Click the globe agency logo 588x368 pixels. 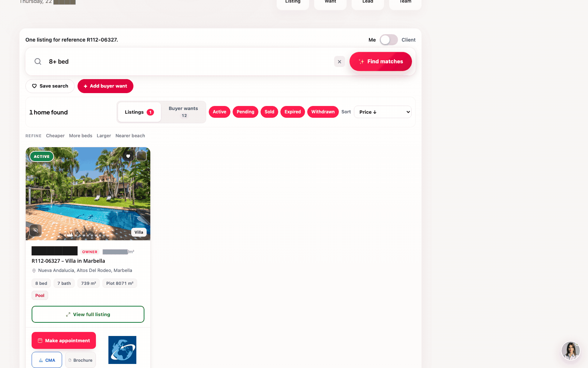(x=122, y=350)
